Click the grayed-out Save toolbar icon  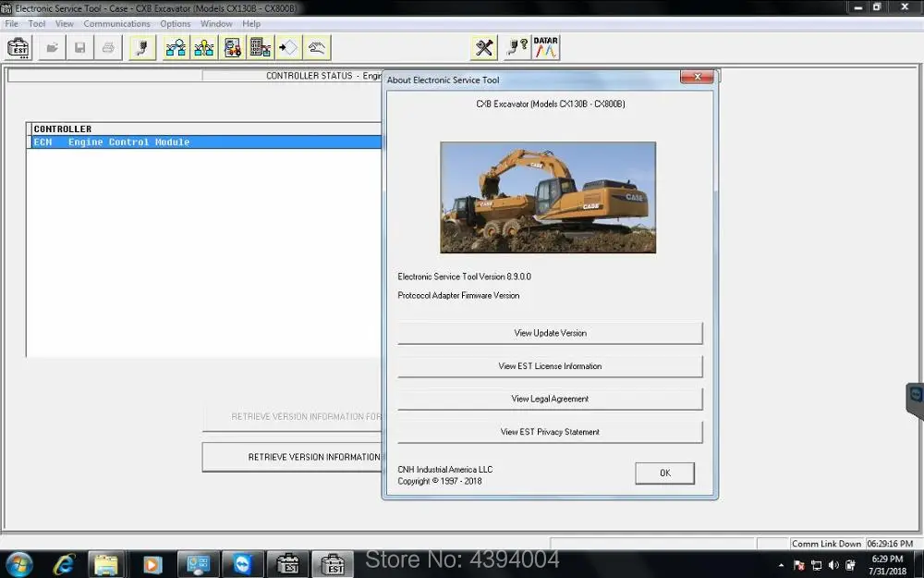coord(79,48)
